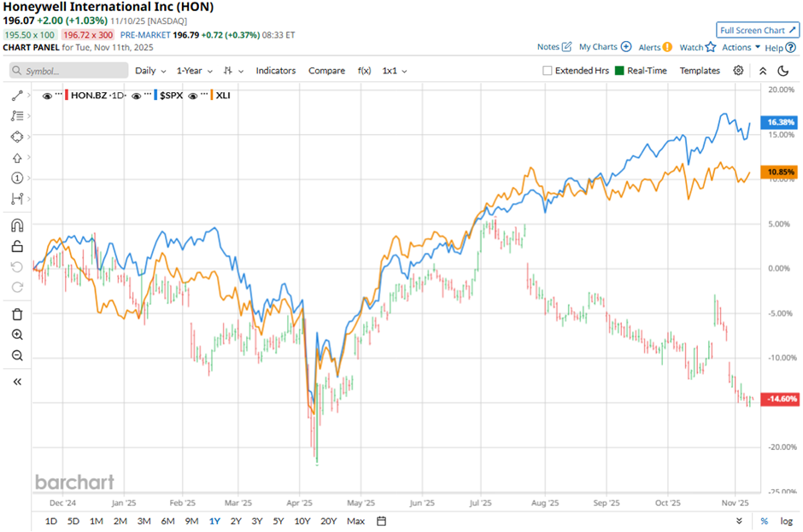The width and height of the screenshot is (803, 532).
Task: Select the Max time range
Action: (355, 521)
